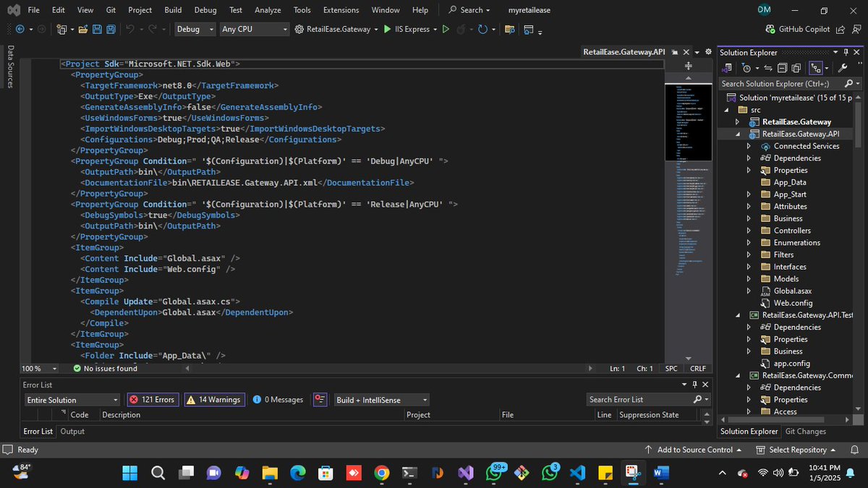The width and height of the screenshot is (868, 488).
Task: Click the Search button in title bar
Action: coord(469,10)
